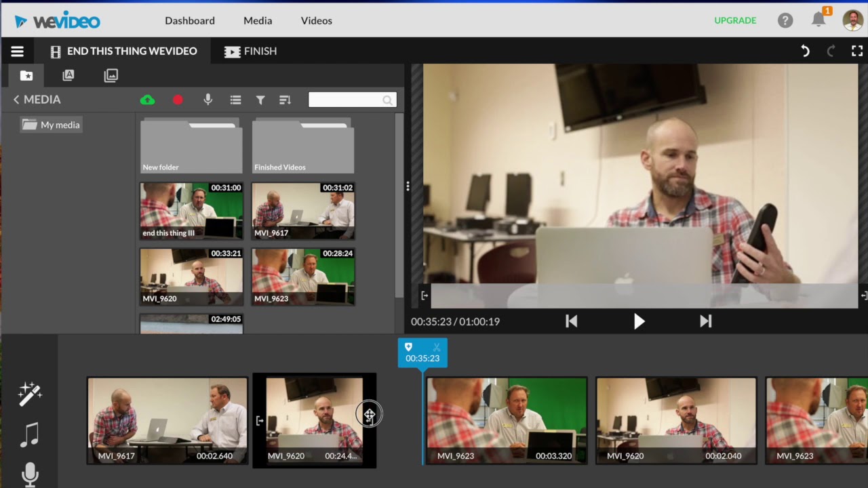Select the MVI_9617 timeline clip
Image resolution: width=868 pixels, height=488 pixels.
click(x=167, y=420)
